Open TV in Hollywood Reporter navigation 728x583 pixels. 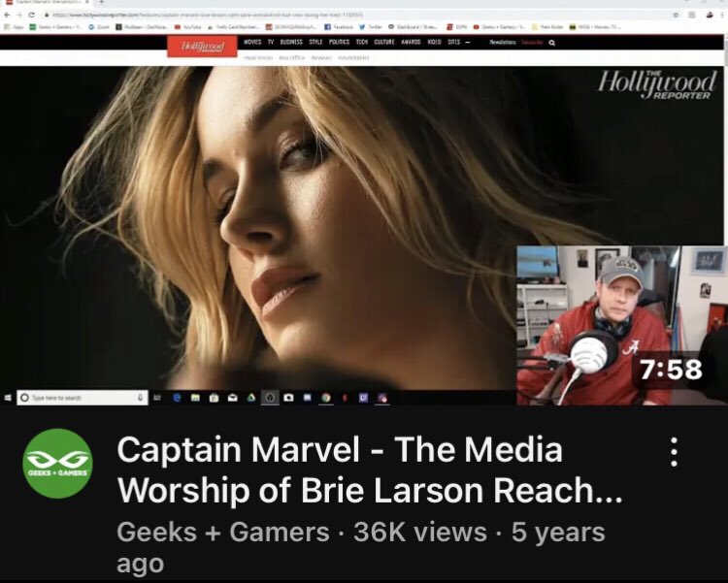[271, 43]
